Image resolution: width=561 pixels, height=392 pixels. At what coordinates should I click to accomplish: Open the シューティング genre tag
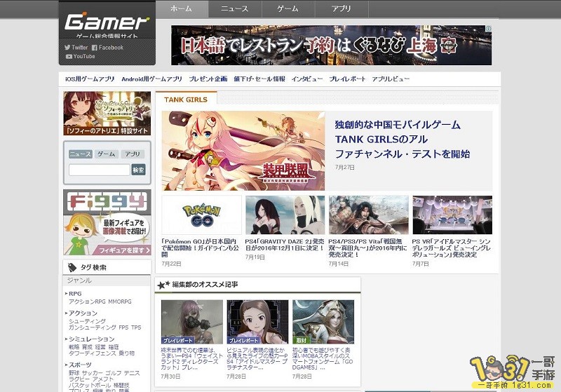click(87, 321)
